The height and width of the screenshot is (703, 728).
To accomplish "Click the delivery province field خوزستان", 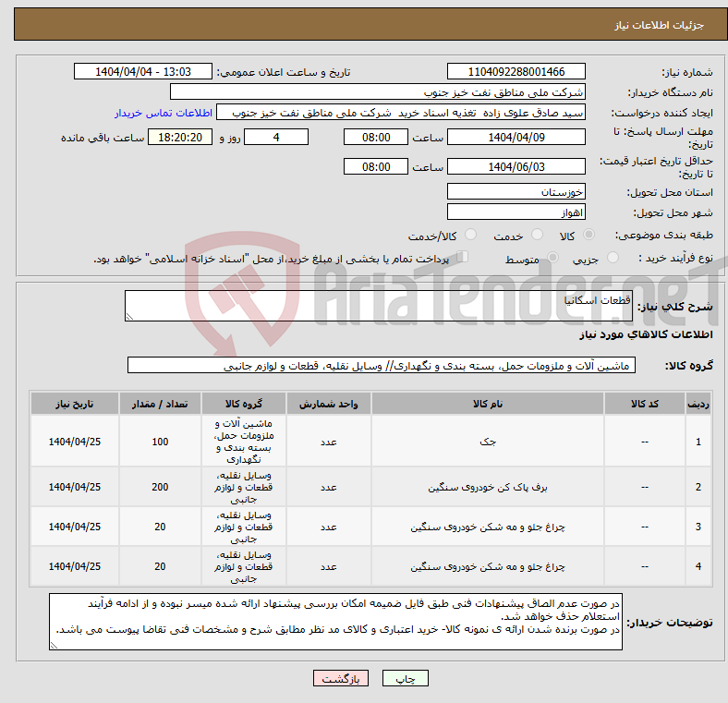I will (516, 191).
